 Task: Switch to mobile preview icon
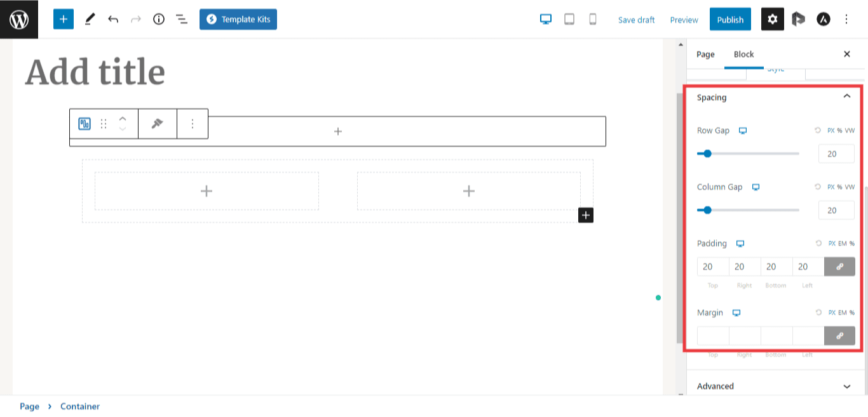[x=593, y=19]
